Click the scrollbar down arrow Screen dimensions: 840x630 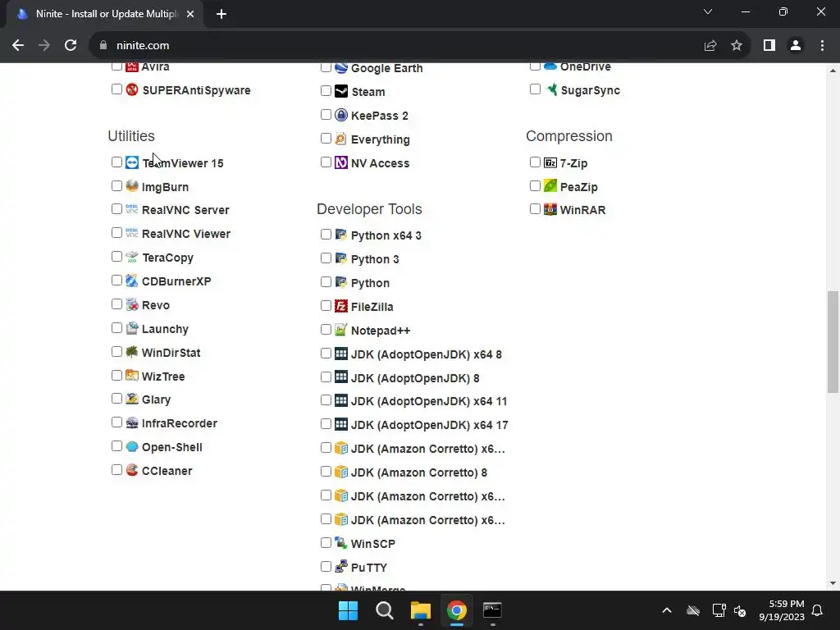[x=833, y=583]
